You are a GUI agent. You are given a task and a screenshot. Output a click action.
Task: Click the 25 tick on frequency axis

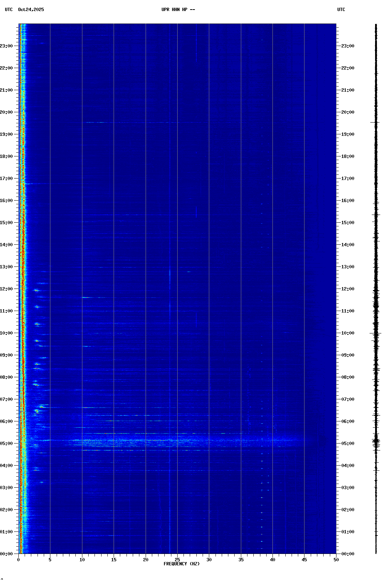(177, 560)
